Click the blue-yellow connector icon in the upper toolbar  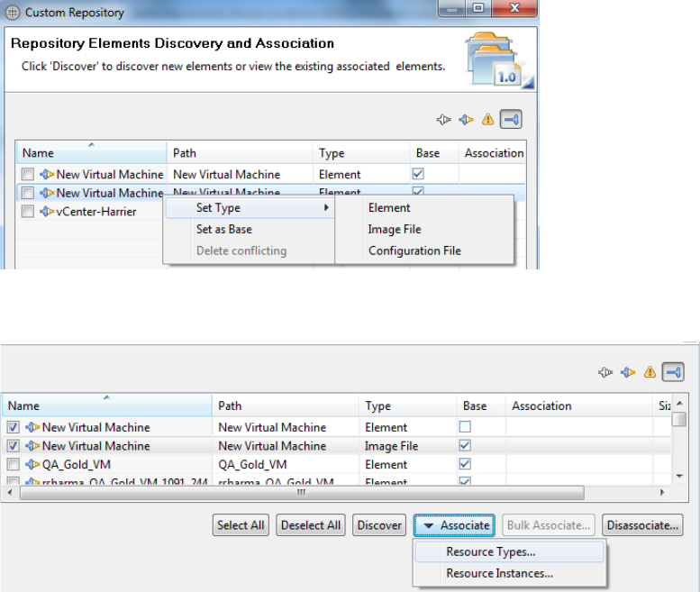[465, 119]
